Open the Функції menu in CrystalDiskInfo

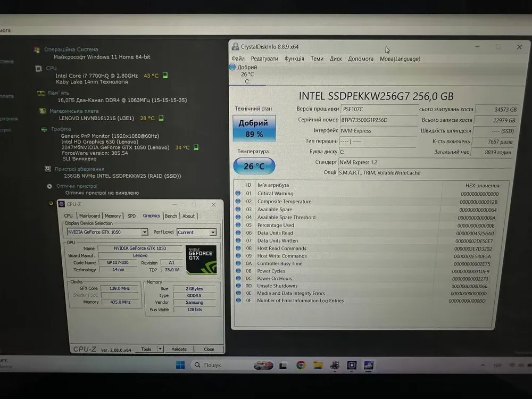click(294, 59)
